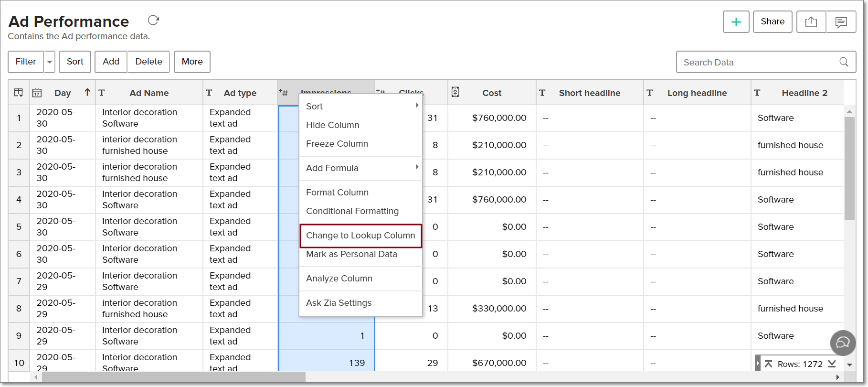Click the refresh icon beside Ad Performance
868x387 pixels.
[x=153, y=20]
